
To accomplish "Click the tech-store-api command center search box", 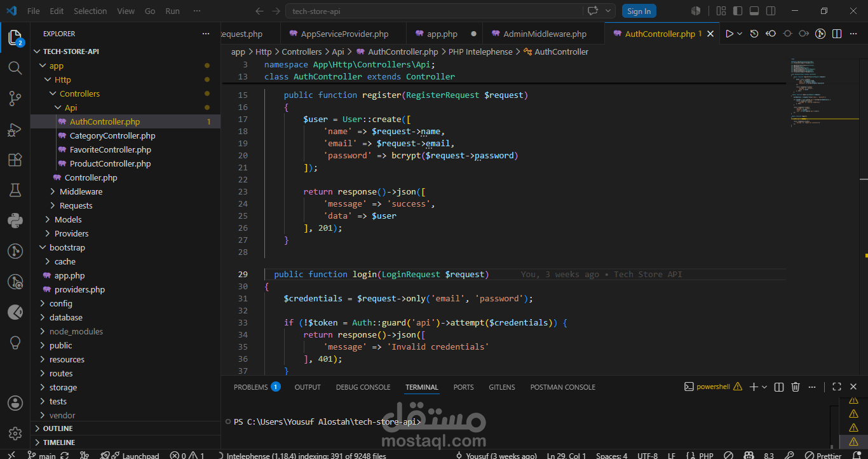I will (434, 11).
